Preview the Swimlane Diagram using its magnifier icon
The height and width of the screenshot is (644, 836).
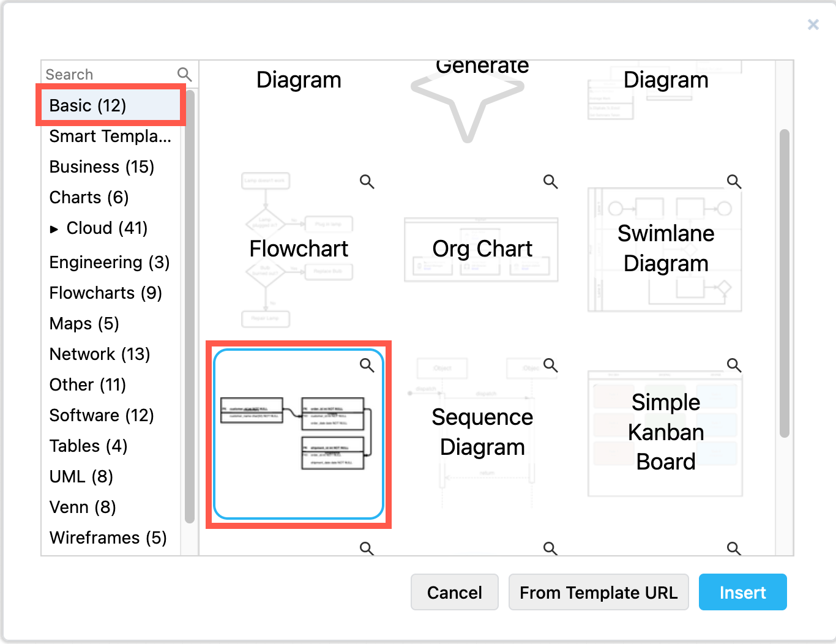[733, 181]
